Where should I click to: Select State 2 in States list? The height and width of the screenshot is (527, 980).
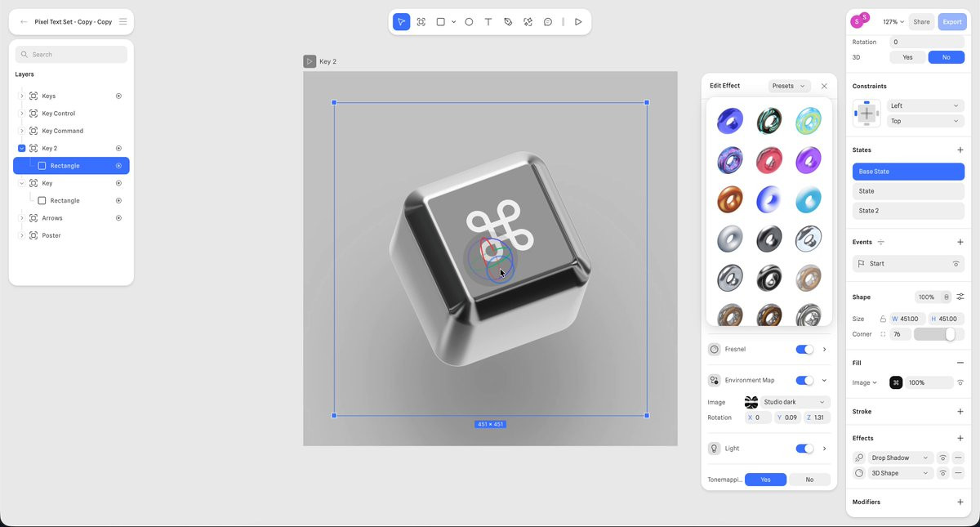[908, 211]
